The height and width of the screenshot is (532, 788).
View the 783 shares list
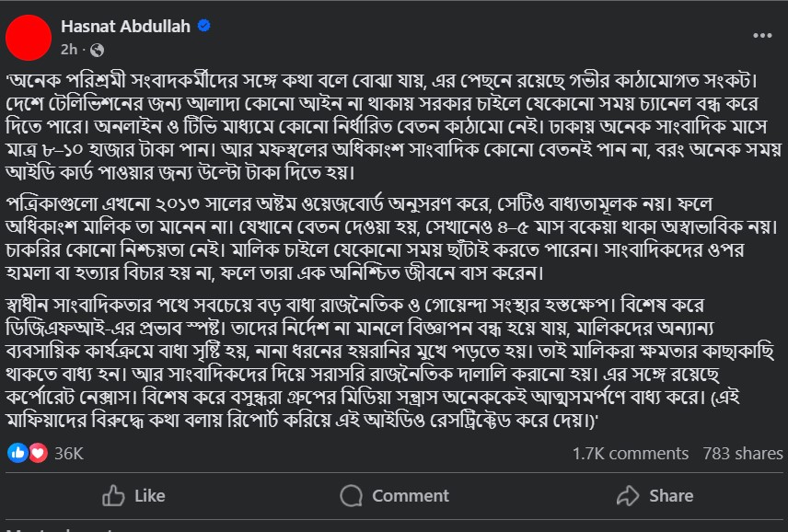(x=743, y=453)
